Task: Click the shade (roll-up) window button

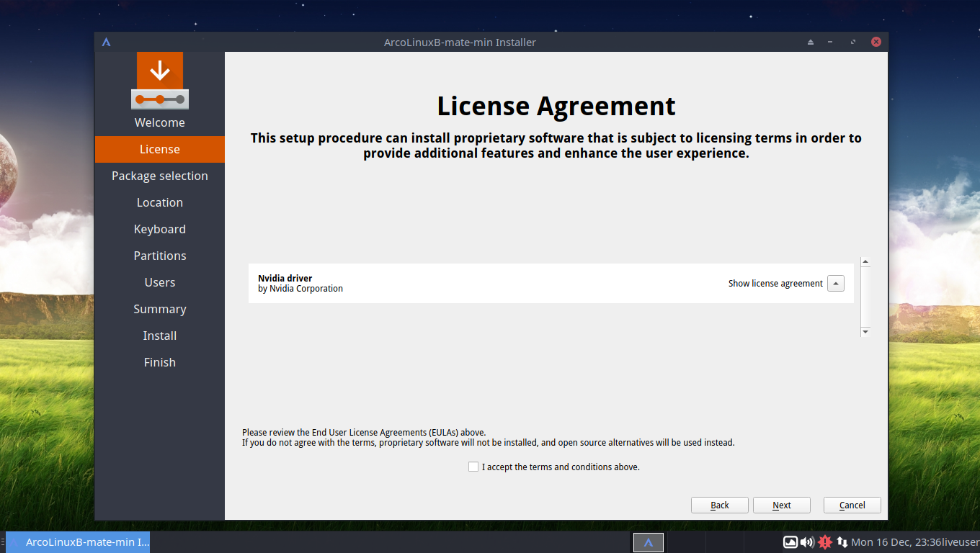Action: (811, 42)
